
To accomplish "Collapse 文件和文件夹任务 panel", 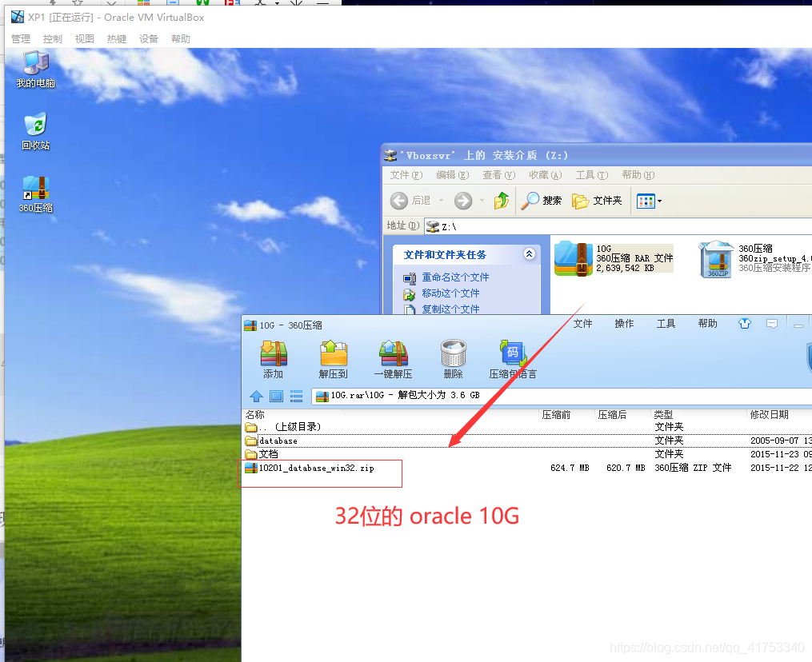I will [530, 253].
